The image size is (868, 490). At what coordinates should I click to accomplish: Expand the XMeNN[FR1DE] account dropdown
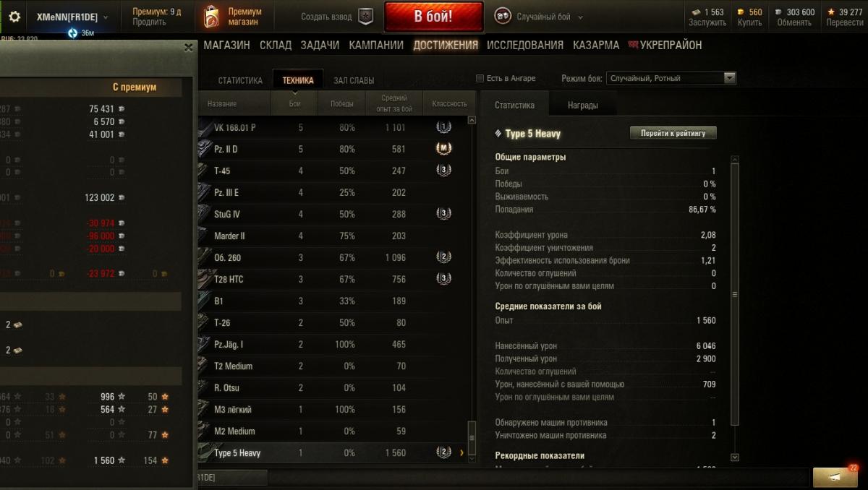72,17
